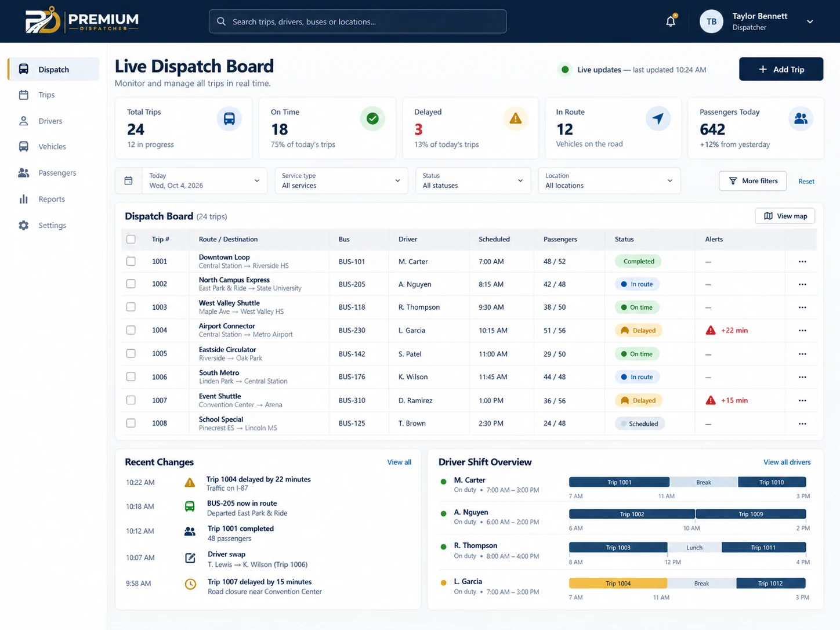Click the search magnifier icon

(x=221, y=21)
